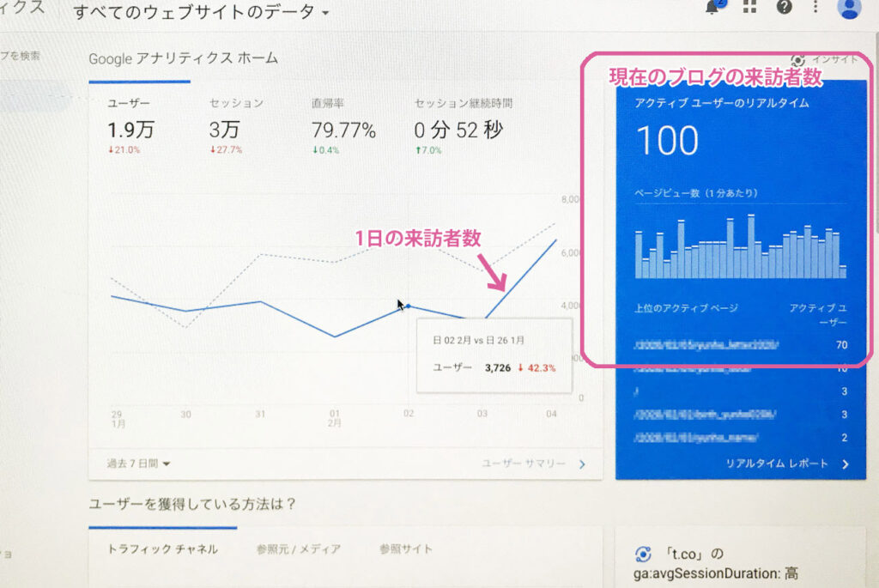Open the インサイト insights icon
This screenshot has height=588, width=879.
pos(797,59)
